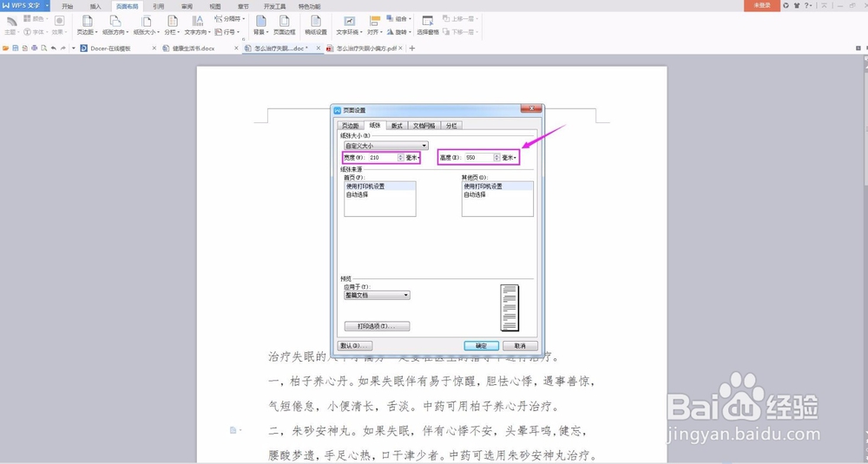The height and width of the screenshot is (464, 868).
Task: Open the 引用 ribbon tab
Action: click(x=158, y=7)
